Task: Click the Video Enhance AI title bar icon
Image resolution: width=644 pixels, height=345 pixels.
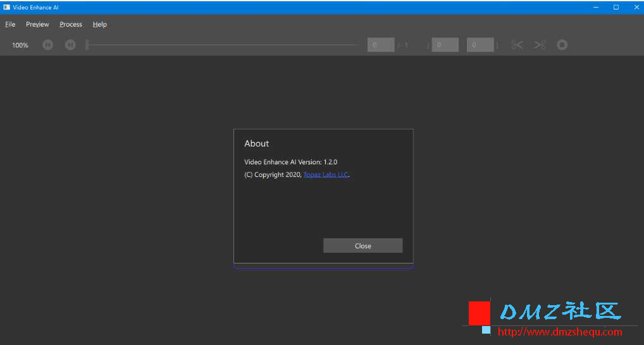Action: 6,8
